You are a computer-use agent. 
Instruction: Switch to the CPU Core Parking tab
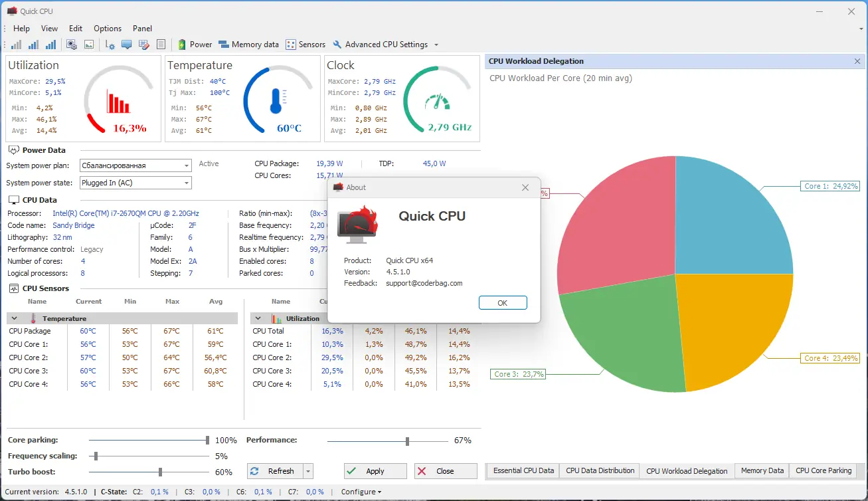(x=824, y=470)
